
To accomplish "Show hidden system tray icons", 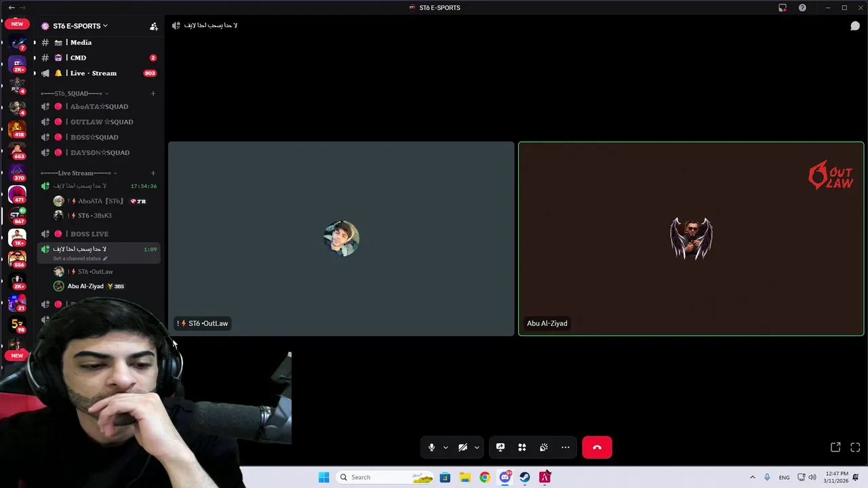I will (752, 477).
